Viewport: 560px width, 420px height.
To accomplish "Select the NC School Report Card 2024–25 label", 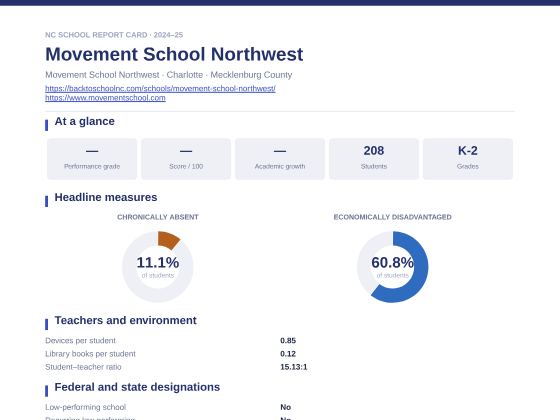I will pyautogui.click(x=114, y=35).
